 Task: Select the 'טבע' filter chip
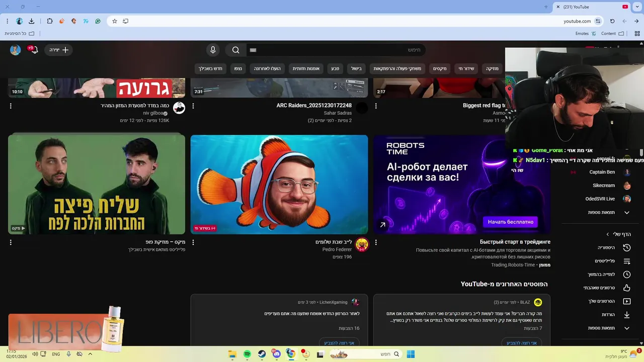(335, 68)
